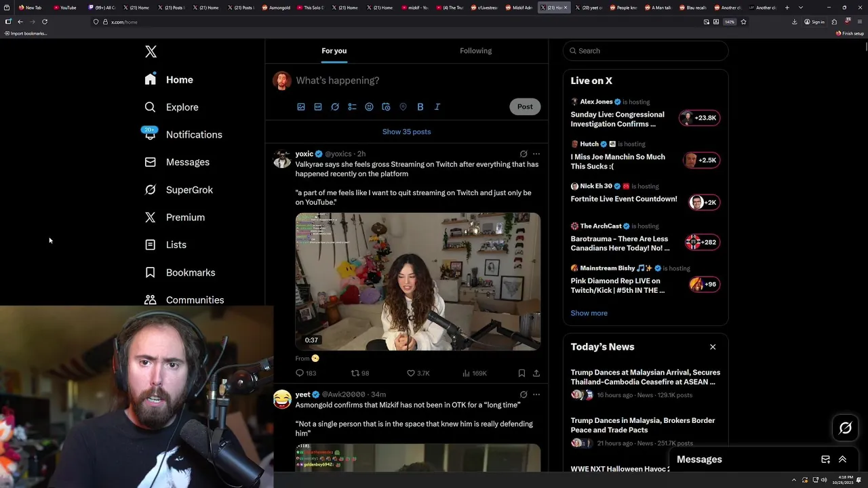This screenshot has height=488, width=868.
Task: Expand the list all tabs dropdown
Action: click(801, 7)
